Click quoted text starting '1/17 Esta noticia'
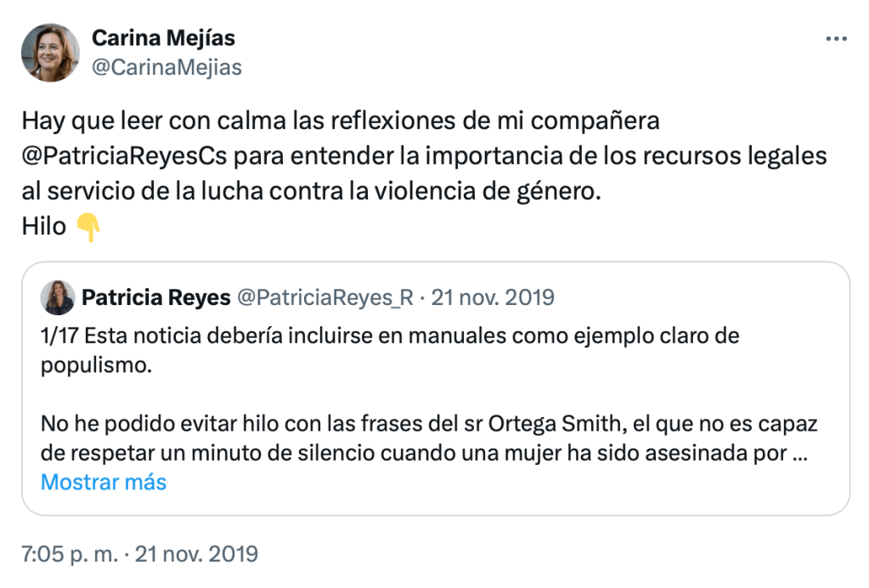The width and height of the screenshot is (869, 588). [391, 336]
